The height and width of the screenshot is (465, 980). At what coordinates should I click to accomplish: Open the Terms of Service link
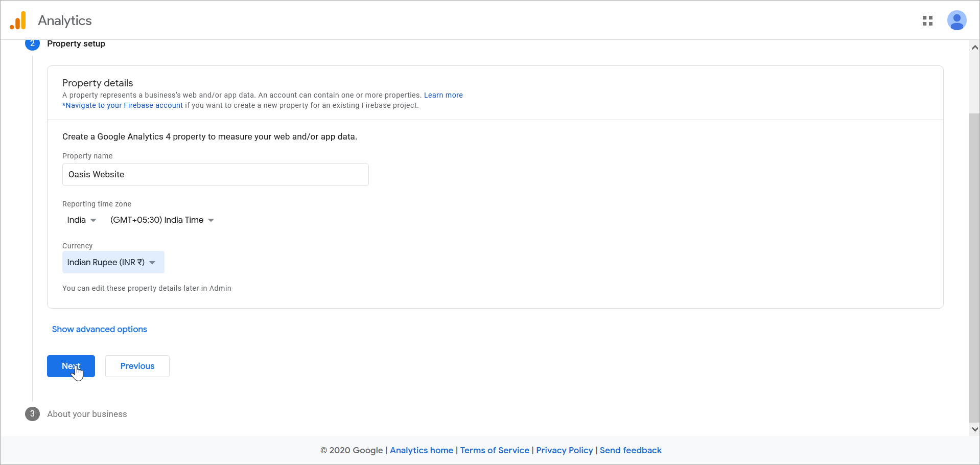pyautogui.click(x=495, y=450)
